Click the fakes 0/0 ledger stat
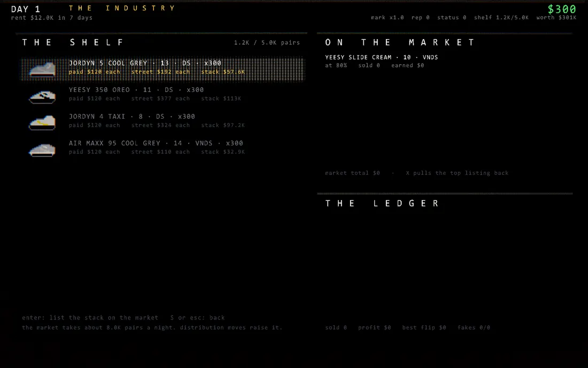This screenshot has height=368, width=588. tap(474, 327)
